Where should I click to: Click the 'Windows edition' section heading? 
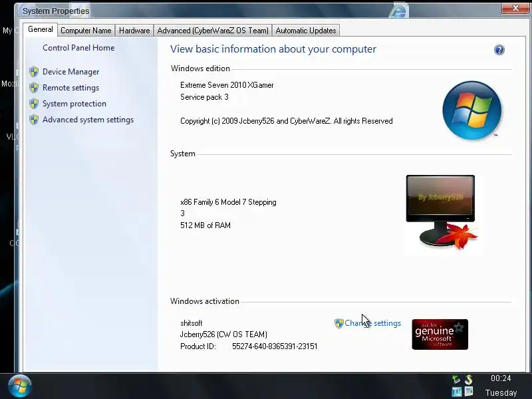pos(200,68)
